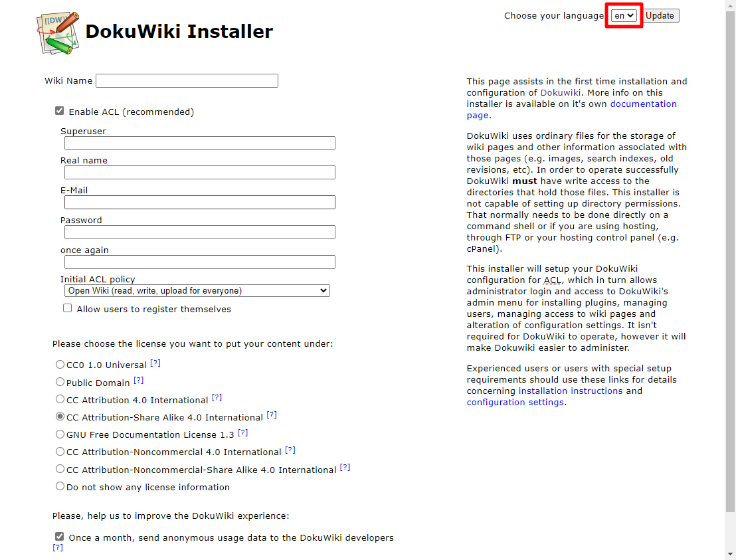Open the Public Domain help icon

[x=138, y=379]
